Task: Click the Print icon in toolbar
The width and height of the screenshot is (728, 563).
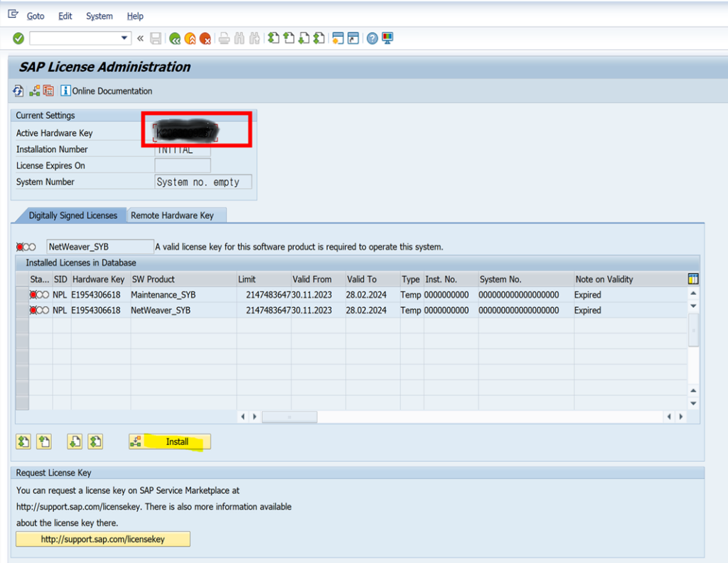Action: coord(224,38)
